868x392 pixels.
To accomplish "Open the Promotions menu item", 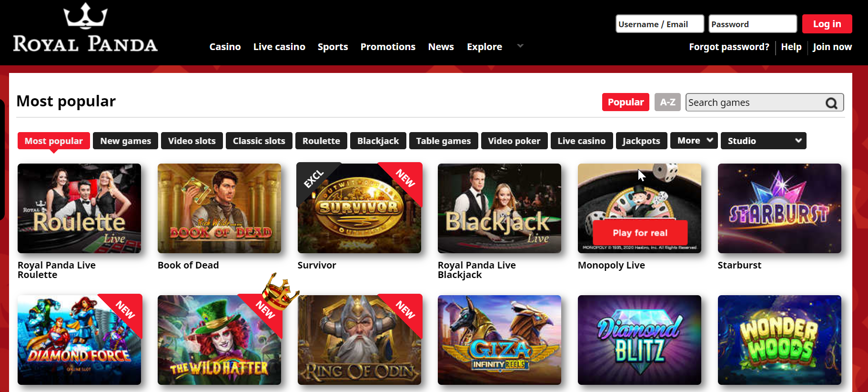I will [388, 47].
